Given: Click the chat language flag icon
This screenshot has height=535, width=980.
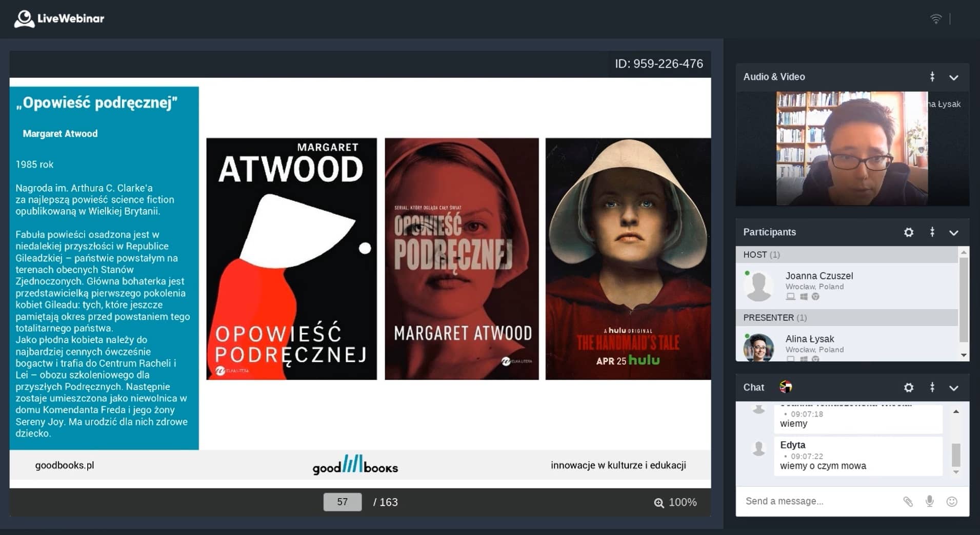Looking at the screenshot, I should pyautogui.click(x=786, y=387).
